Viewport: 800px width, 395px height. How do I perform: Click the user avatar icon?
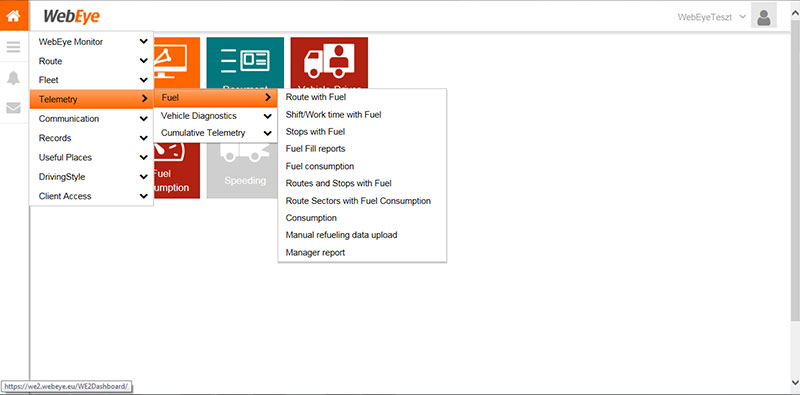tap(764, 16)
